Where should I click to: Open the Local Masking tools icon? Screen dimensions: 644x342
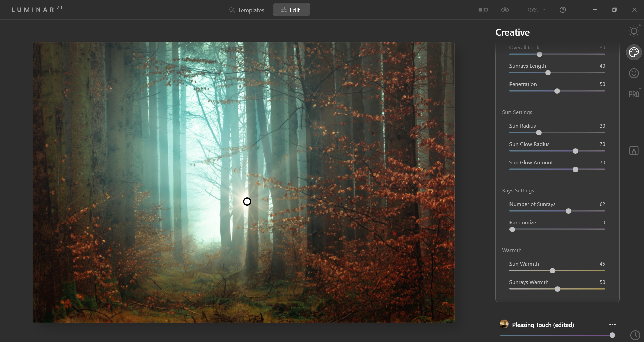point(634,151)
